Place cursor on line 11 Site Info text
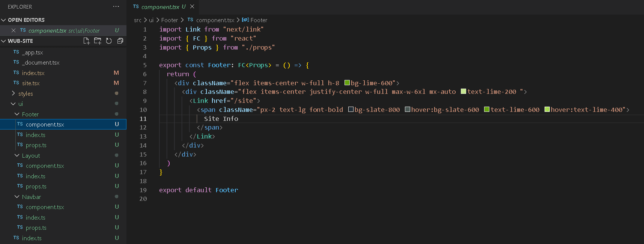Image resolution: width=644 pixels, height=244 pixels. (x=221, y=119)
